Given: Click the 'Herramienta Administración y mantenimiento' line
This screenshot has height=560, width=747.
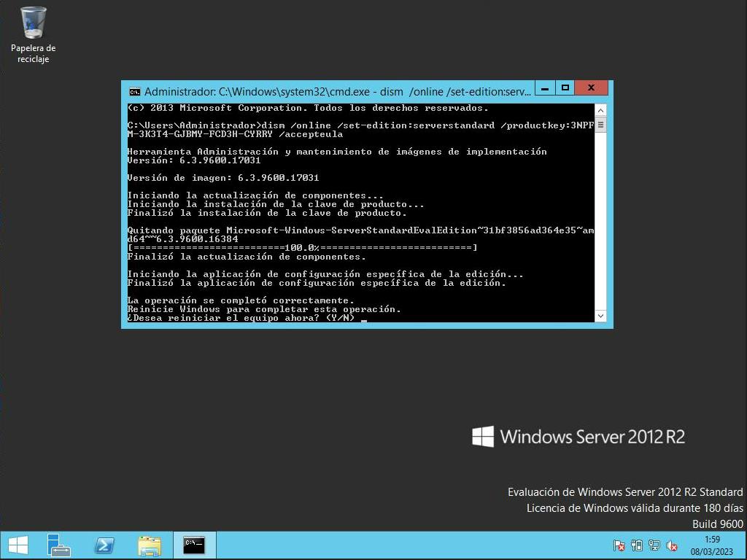Looking at the screenshot, I should tap(337, 152).
